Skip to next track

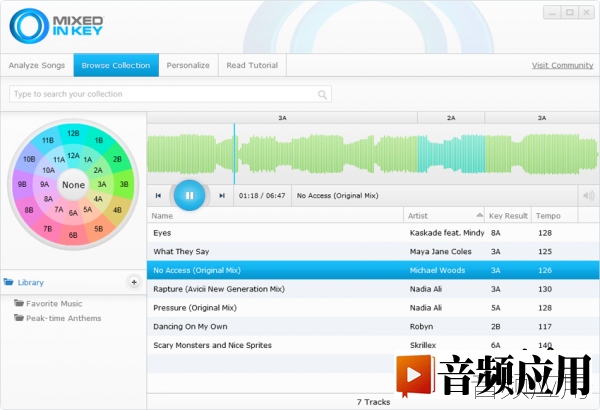click(222, 196)
